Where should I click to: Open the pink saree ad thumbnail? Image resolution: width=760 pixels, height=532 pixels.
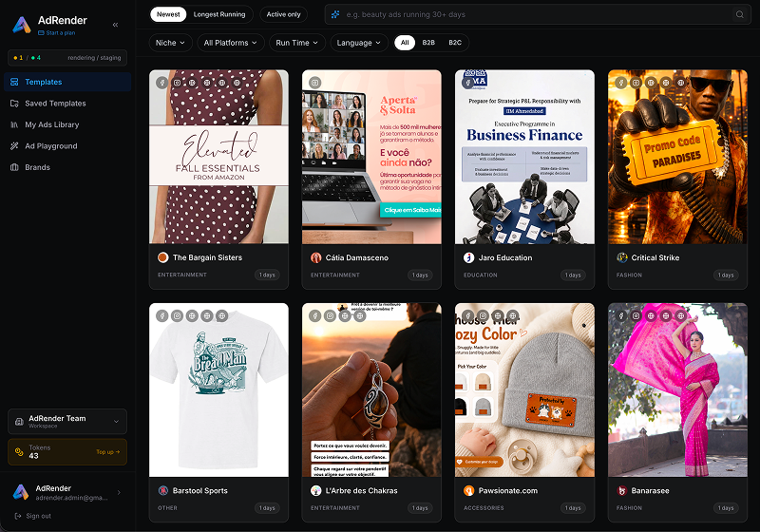(677, 390)
